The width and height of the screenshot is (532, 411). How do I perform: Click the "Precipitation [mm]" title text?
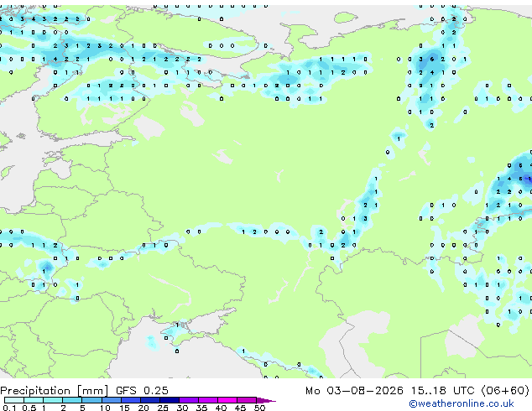[x=55, y=391]
